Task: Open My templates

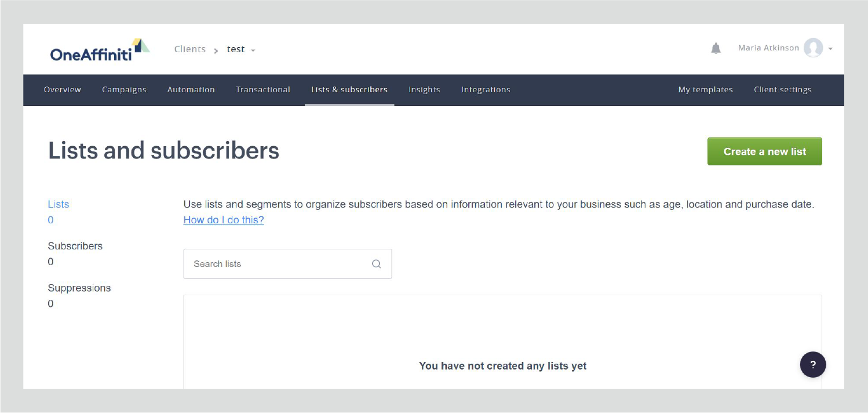Action: pyautogui.click(x=706, y=90)
